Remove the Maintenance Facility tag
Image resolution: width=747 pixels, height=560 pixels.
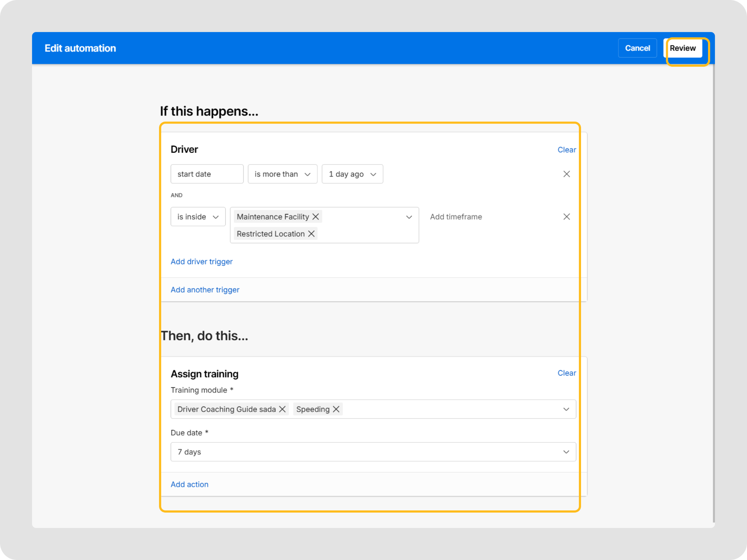(316, 217)
